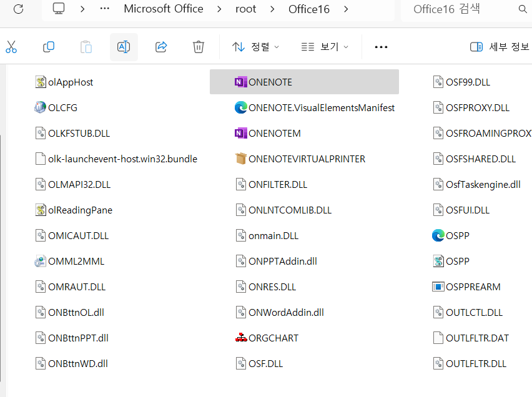The image size is (532, 397).
Task: Select the OSF.DLL file
Action: 259,364
